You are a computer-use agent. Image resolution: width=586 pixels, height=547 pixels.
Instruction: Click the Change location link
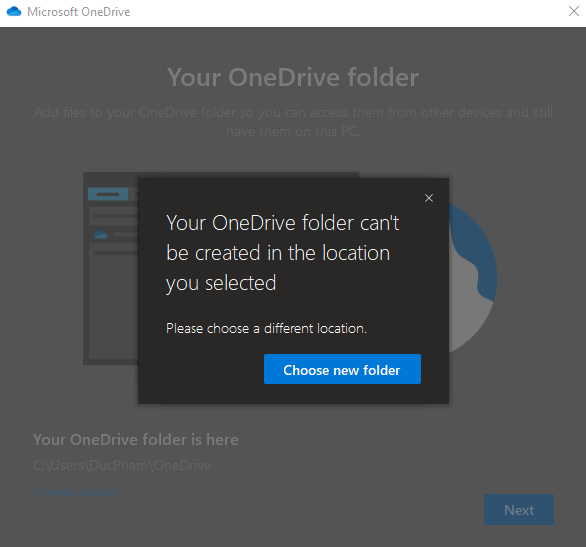(x=76, y=492)
